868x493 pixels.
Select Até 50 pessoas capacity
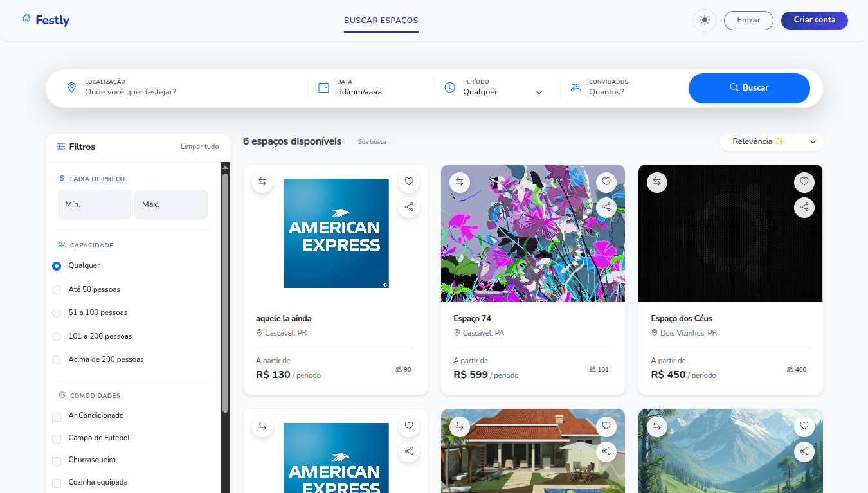pyautogui.click(x=57, y=290)
